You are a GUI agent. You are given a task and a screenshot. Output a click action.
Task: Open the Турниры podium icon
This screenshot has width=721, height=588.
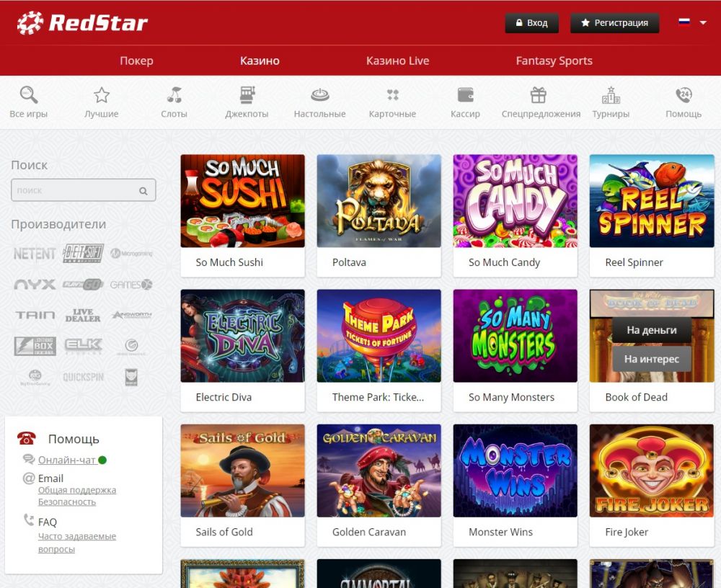pyautogui.click(x=611, y=95)
